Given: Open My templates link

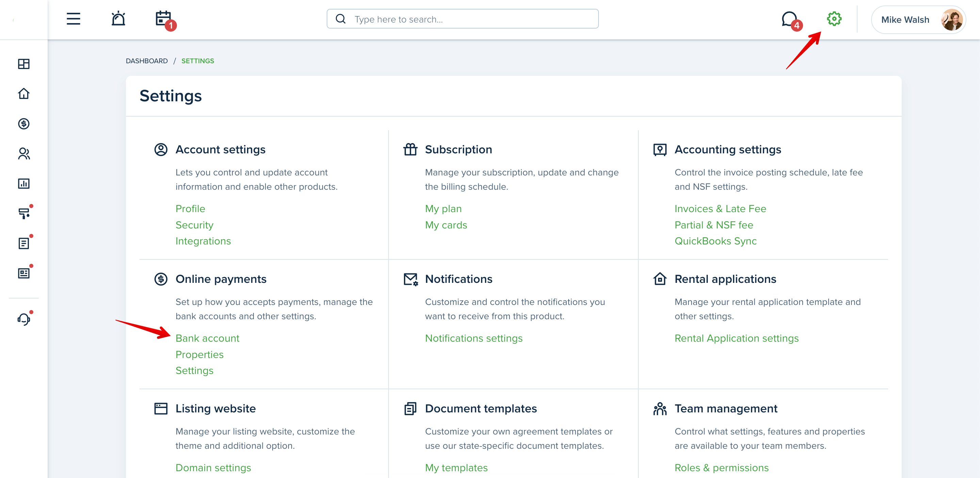Looking at the screenshot, I should click(x=456, y=468).
